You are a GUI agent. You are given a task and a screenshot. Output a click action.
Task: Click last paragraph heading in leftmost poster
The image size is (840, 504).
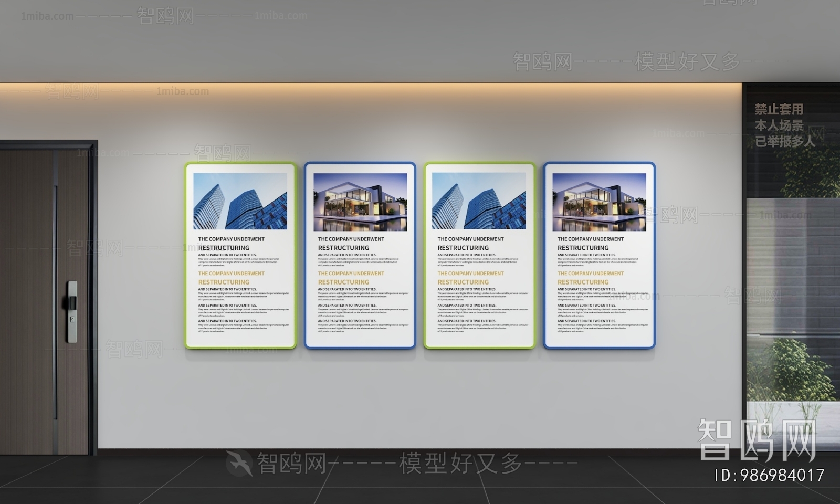coord(227,321)
